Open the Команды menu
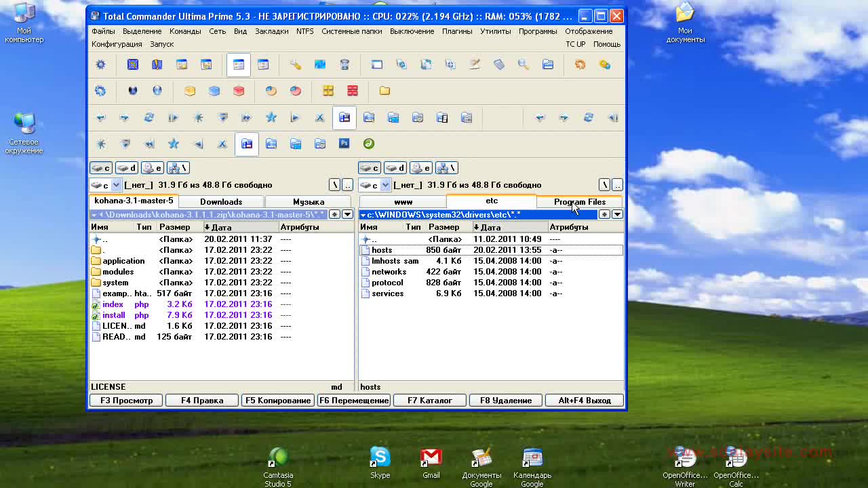 [185, 31]
